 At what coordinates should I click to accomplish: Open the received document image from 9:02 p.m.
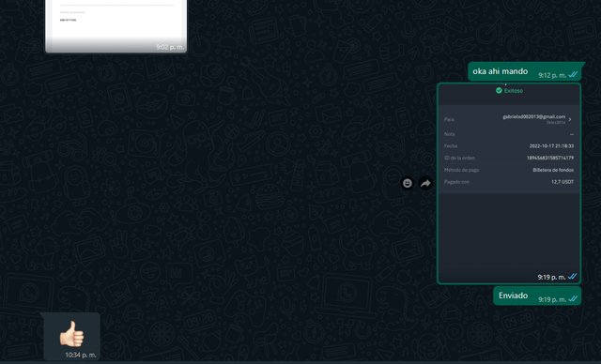[116, 25]
